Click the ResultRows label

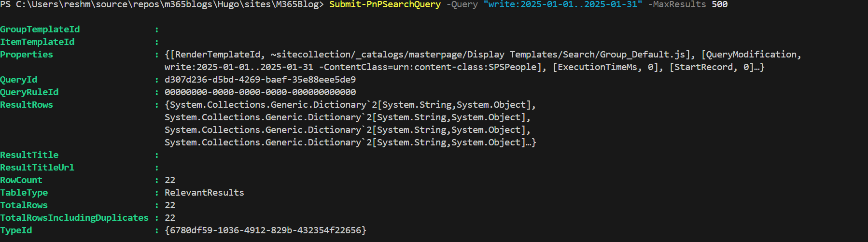click(x=27, y=105)
